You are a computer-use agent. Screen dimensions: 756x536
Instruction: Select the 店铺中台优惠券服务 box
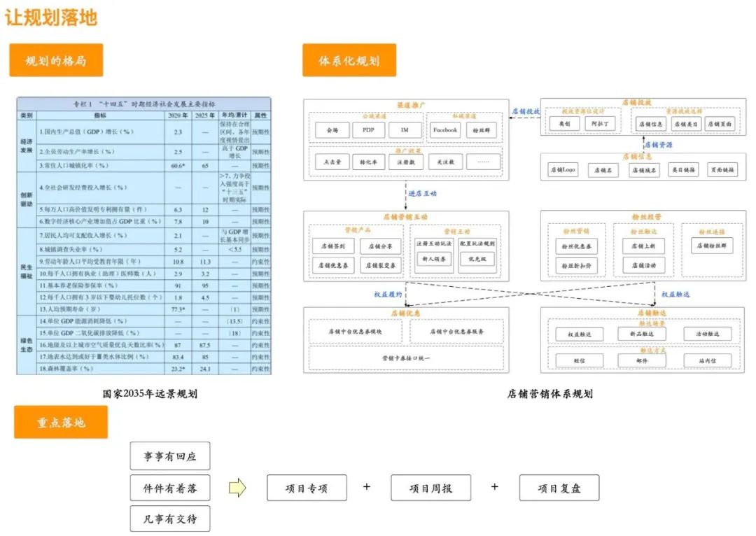click(x=456, y=332)
